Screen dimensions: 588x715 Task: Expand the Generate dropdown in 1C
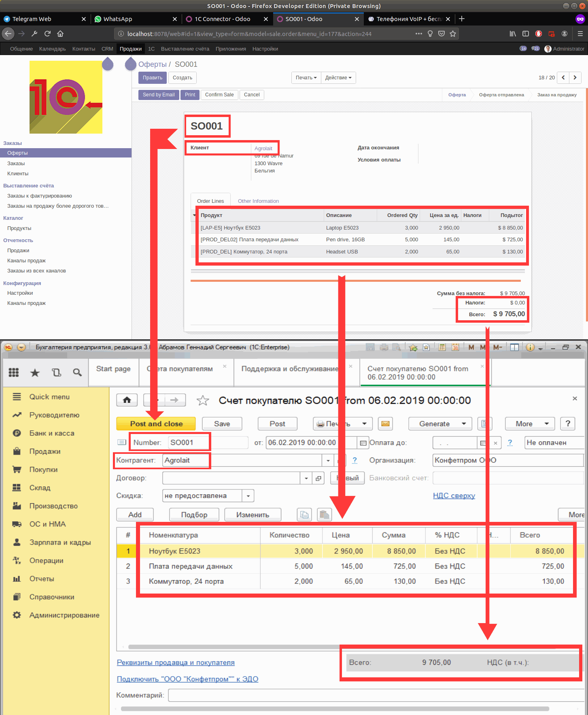464,423
